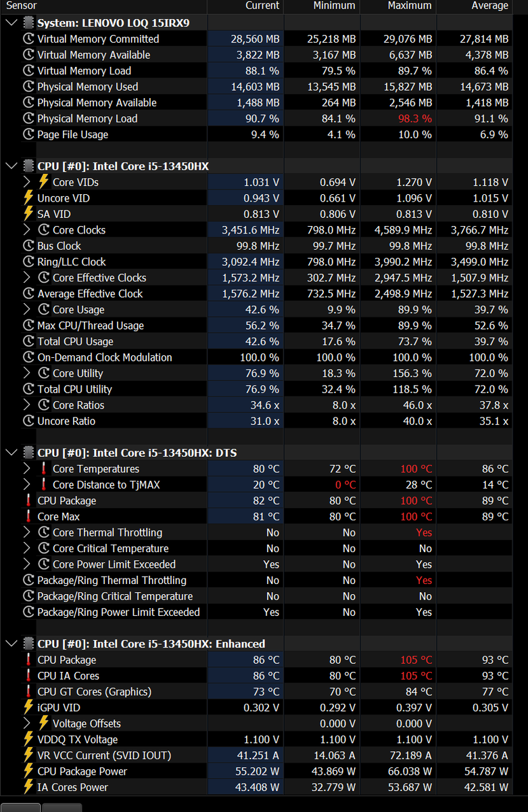This screenshot has height=812, width=528.
Task: Click the lightning bolt icon beside Uncore VID
Action: (28, 198)
